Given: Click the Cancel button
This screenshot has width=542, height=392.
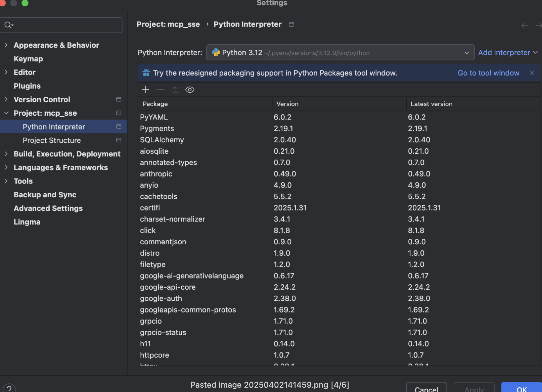Looking at the screenshot, I should pyautogui.click(x=426, y=388).
